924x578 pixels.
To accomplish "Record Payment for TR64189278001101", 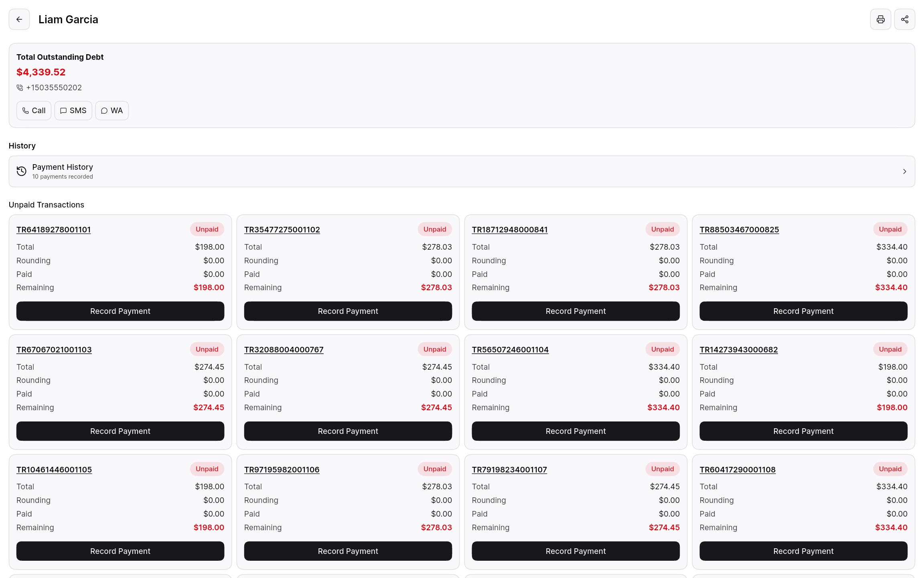I will [x=120, y=311].
